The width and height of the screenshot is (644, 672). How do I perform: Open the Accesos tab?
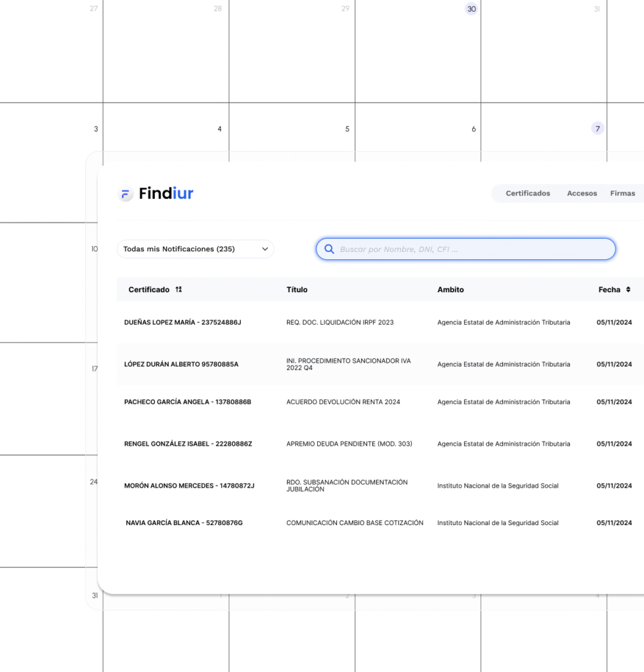(x=582, y=194)
